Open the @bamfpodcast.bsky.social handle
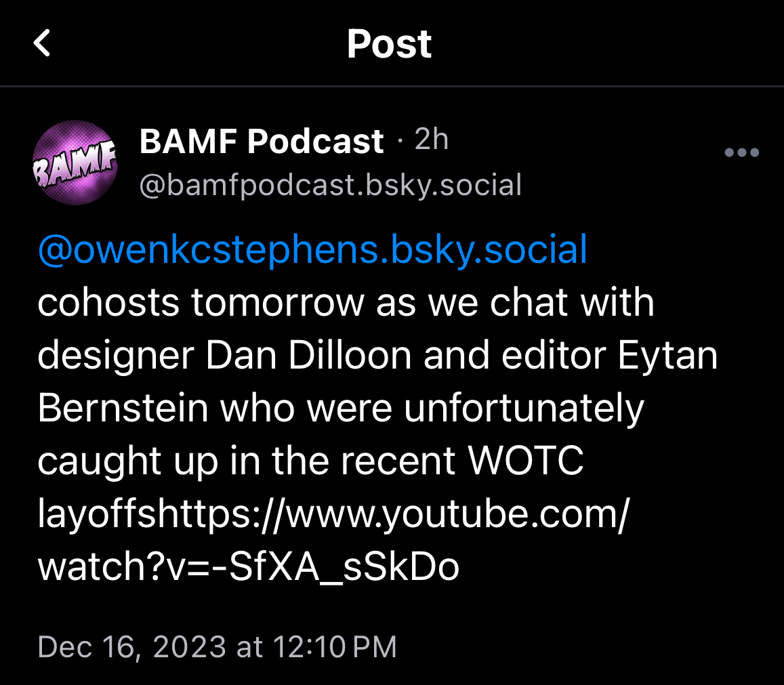The image size is (784, 685). click(x=330, y=184)
